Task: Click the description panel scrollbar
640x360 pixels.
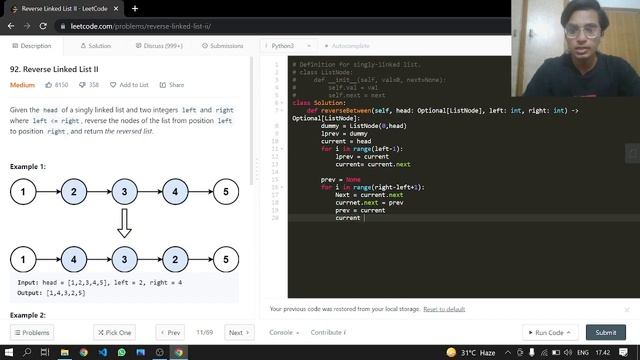Action: [x=251, y=120]
